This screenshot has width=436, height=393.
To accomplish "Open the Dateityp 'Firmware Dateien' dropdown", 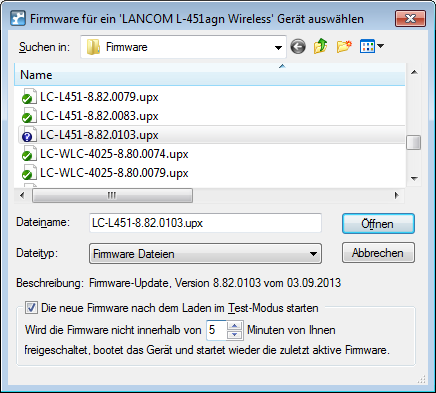I will coord(313,254).
